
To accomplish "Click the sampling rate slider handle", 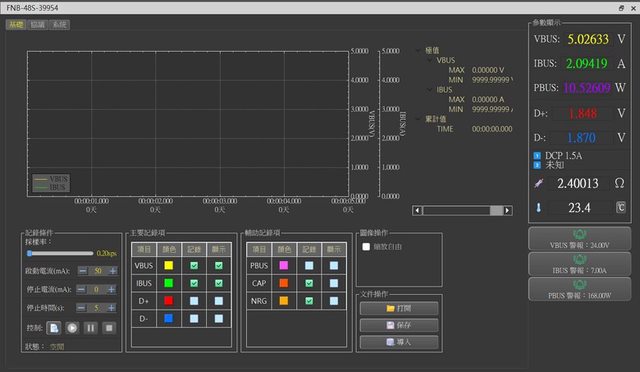I will coord(29,253).
